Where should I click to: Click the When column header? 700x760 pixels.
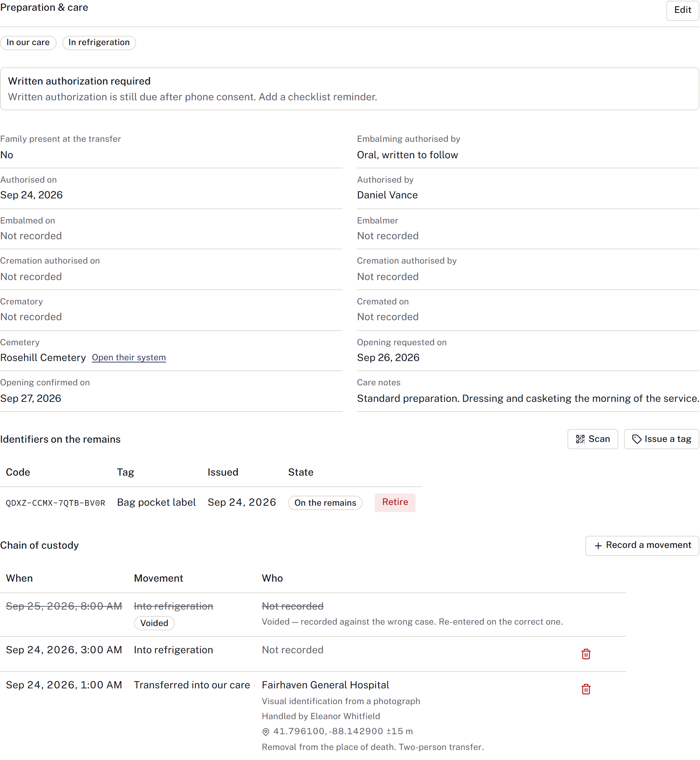pos(19,578)
